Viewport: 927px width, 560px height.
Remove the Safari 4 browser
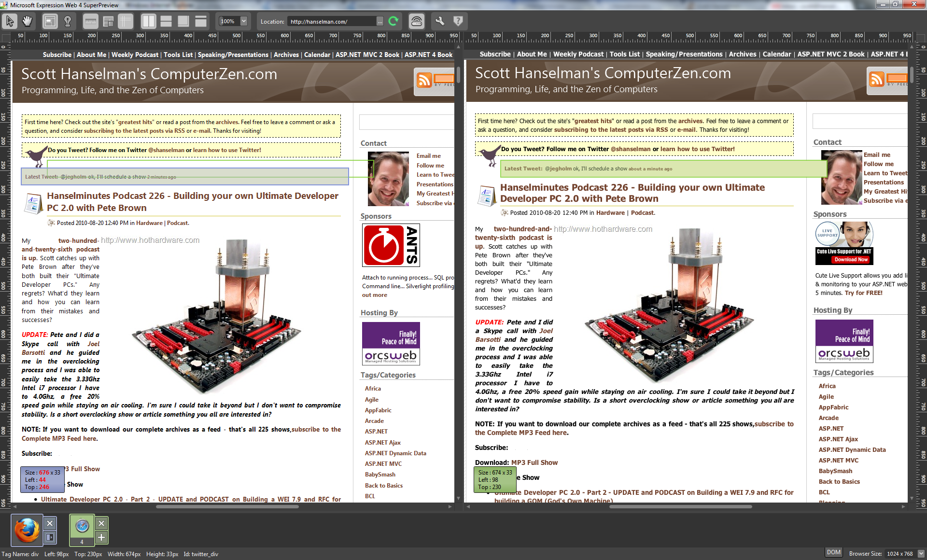click(101, 523)
